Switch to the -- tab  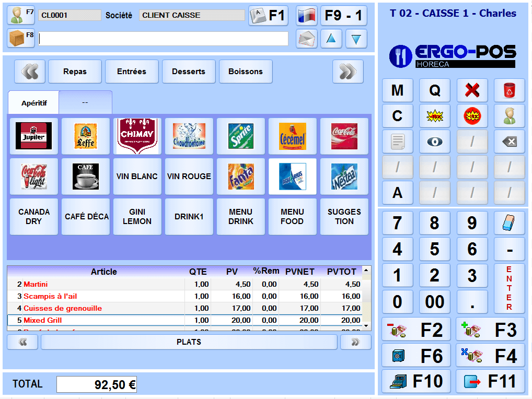(x=85, y=102)
